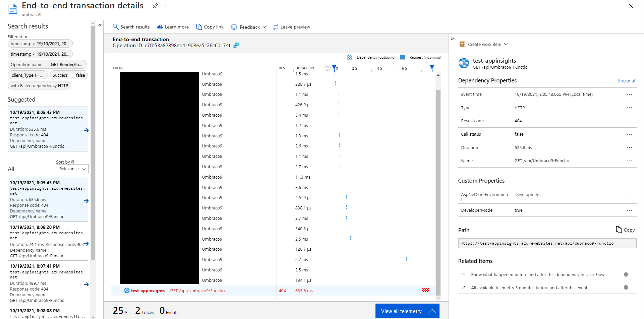Select with Failed dependency HTTP filter chip
Screen dimensions: 644x319
click(x=39, y=85)
